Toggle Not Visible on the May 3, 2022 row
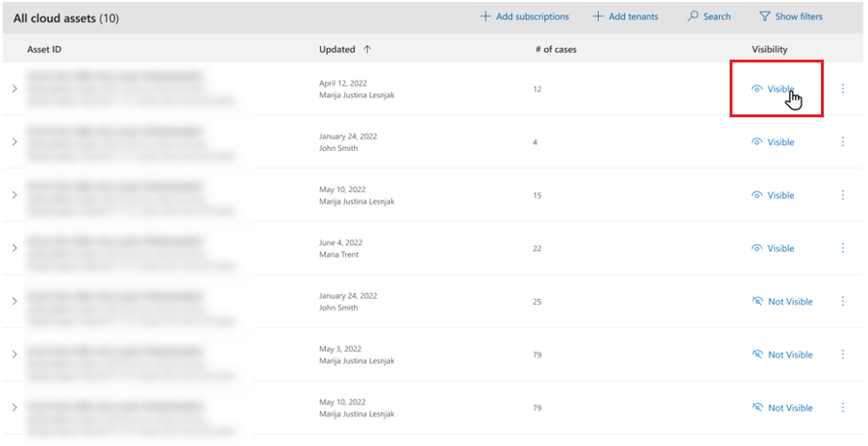Image resolution: width=868 pixels, height=446 pixels. [x=782, y=355]
